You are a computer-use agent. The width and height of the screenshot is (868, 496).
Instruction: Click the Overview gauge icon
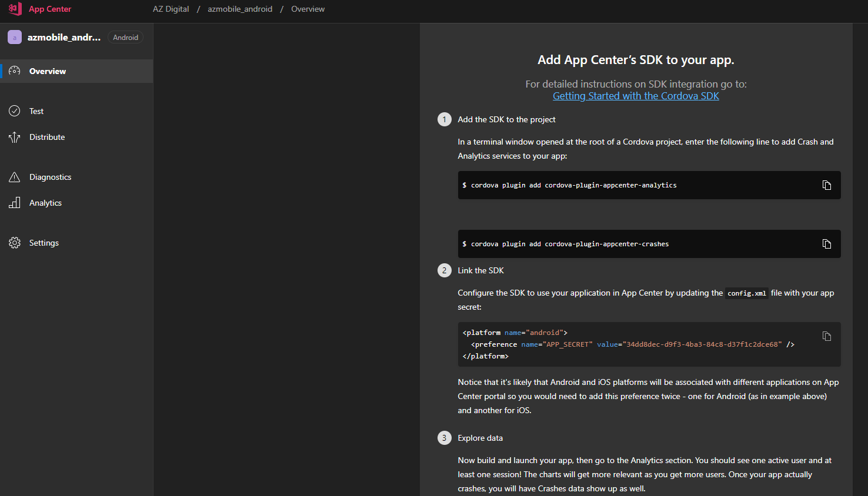pyautogui.click(x=15, y=71)
